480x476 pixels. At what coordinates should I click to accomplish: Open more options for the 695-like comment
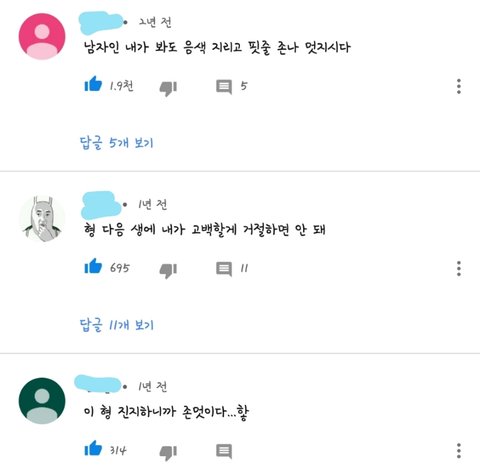pos(459,269)
